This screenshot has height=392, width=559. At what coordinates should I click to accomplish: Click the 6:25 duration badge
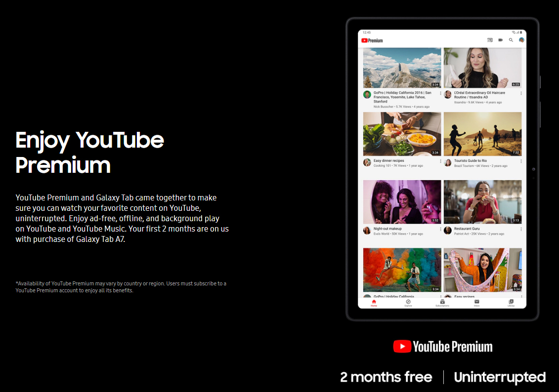pyautogui.click(x=516, y=84)
